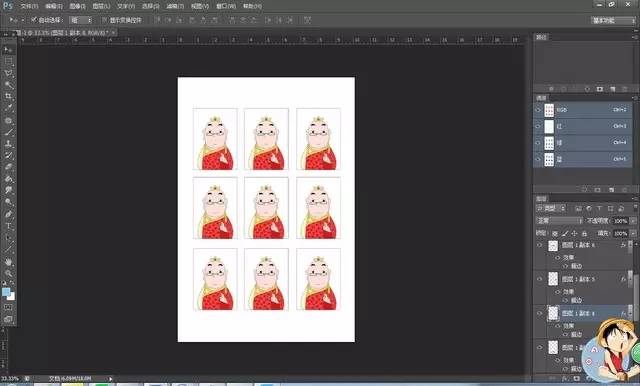The image size is (640, 386).
Task: Select the Healing Brush tool
Action: tap(8, 120)
